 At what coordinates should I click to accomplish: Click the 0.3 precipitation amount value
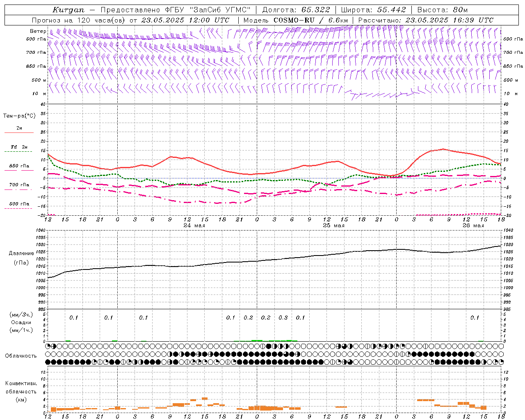click(x=283, y=318)
